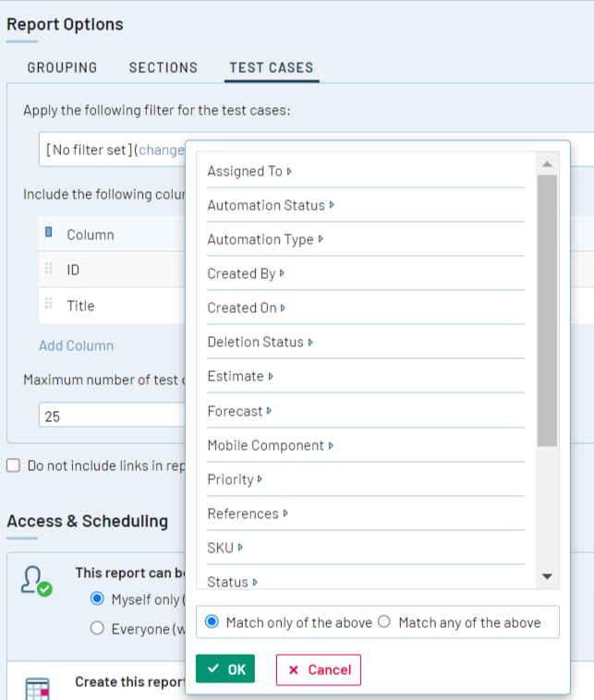Choose the 'Myself only' access option
Viewport: 594px width, 700px height.
97,599
